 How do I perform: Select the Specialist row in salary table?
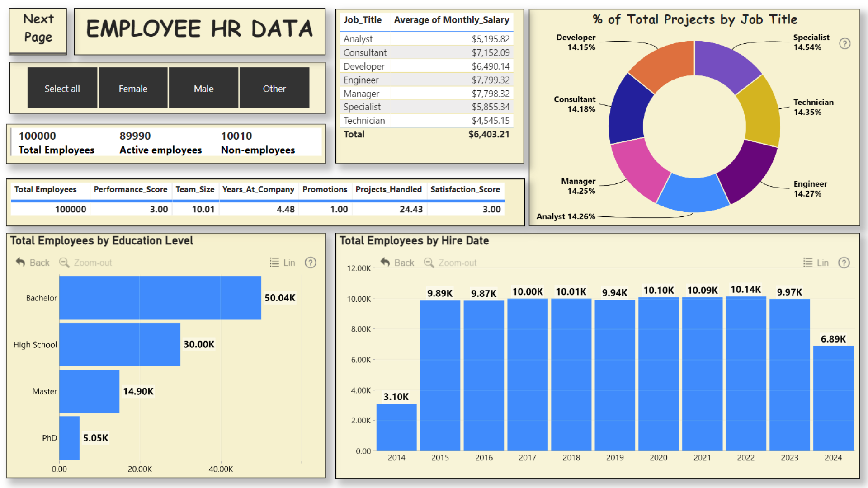click(x=427, y=107)
